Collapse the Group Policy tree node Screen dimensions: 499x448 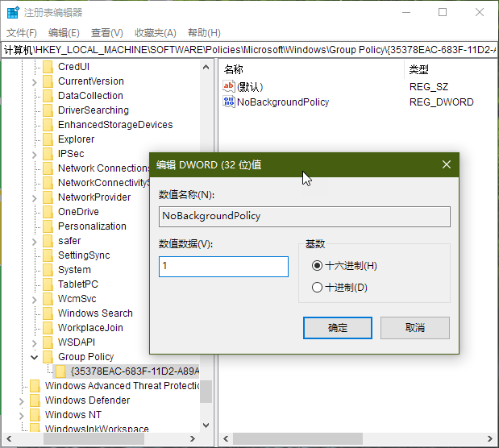click(x=35, y=357)
